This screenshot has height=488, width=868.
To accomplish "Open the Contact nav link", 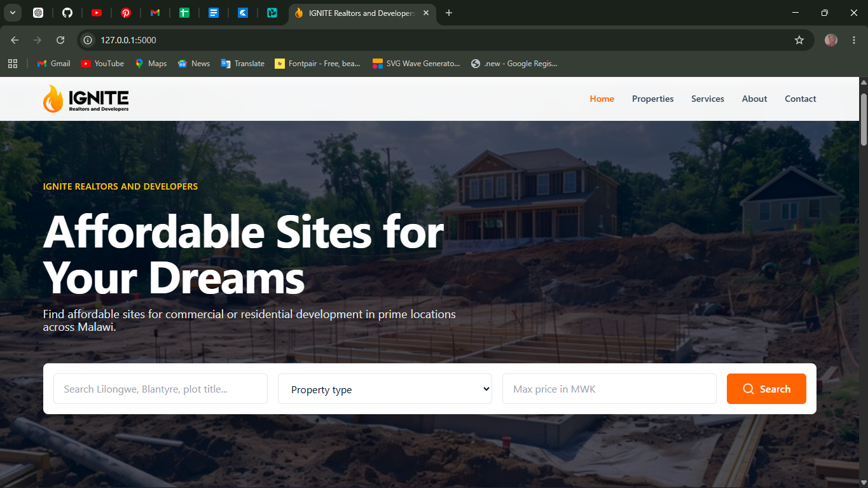I will [800, 99].
